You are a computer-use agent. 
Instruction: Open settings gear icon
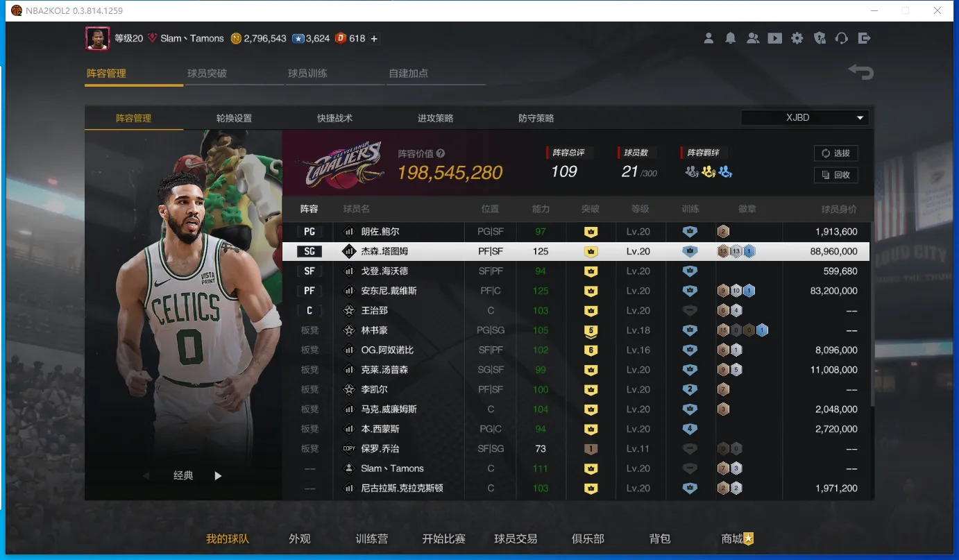(x=797, y=39)
